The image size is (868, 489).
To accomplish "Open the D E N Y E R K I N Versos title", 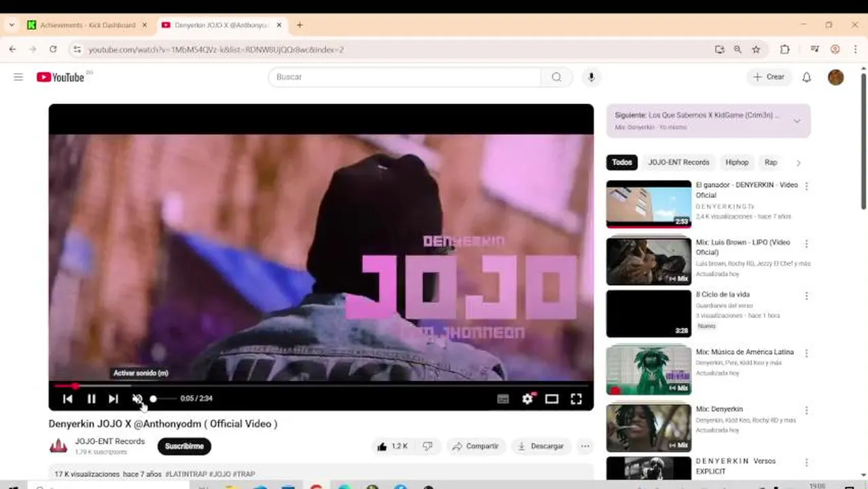I will (x=736, y=466).
